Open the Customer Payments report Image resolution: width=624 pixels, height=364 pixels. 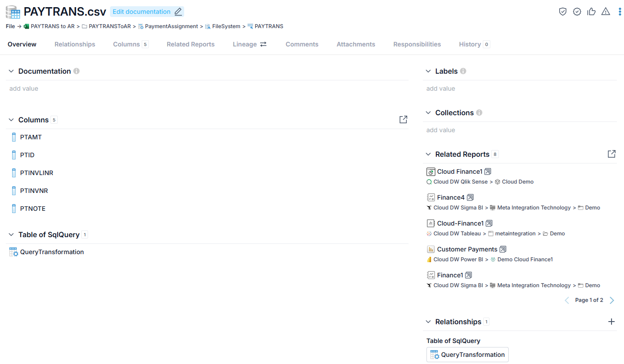(x=467, y=249)
